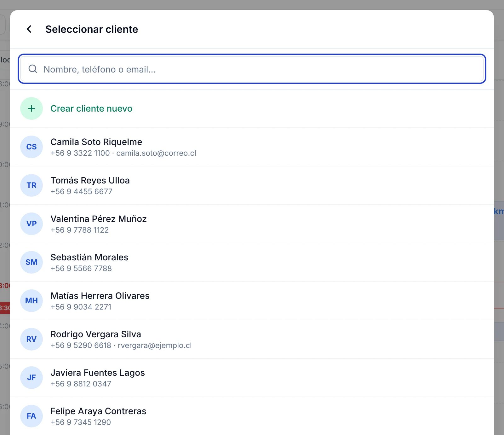The height and width of the screenshot is (435, 504).
Task: Click phone number +56 9 8812 0347
Action: tap(81, 384)
